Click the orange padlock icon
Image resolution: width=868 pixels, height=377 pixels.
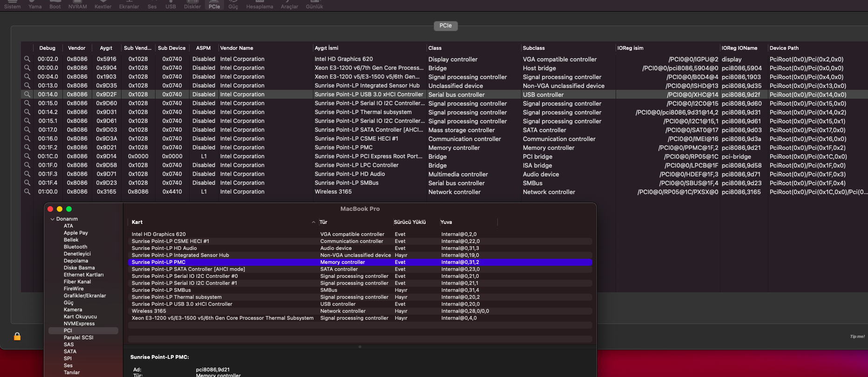coord(17,337)
